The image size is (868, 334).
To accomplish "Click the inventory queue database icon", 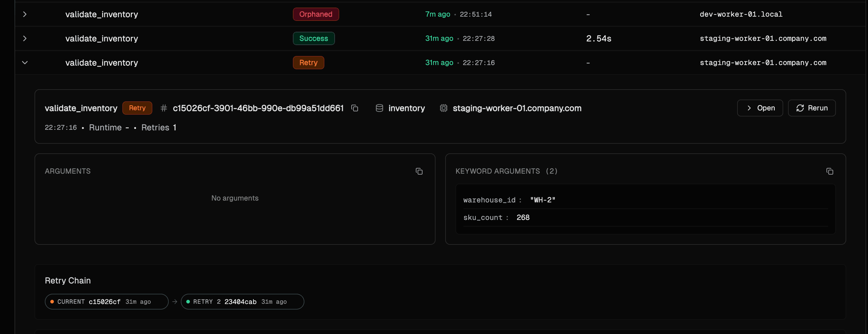I will point(379,108).
